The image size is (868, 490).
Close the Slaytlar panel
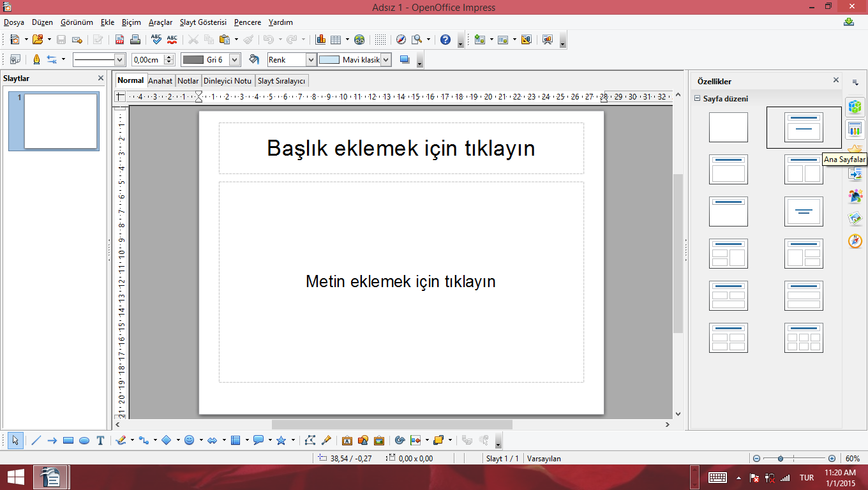[x=101, y=78]
